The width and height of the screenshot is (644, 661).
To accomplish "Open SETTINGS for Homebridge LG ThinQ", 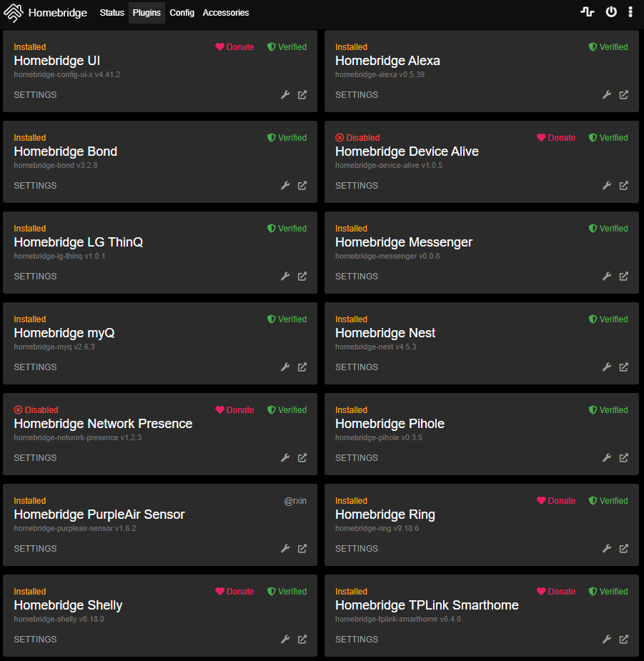I will pos(35,277).
